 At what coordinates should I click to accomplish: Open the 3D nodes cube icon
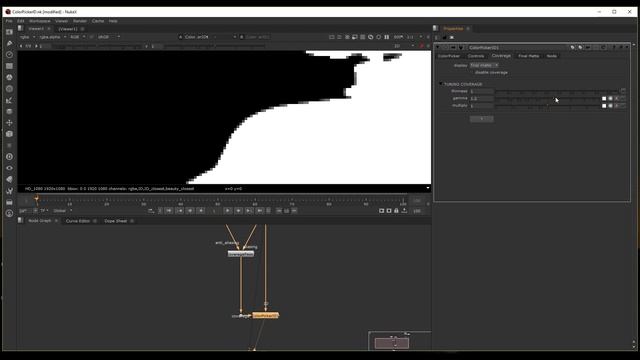(x=9, y=134)
